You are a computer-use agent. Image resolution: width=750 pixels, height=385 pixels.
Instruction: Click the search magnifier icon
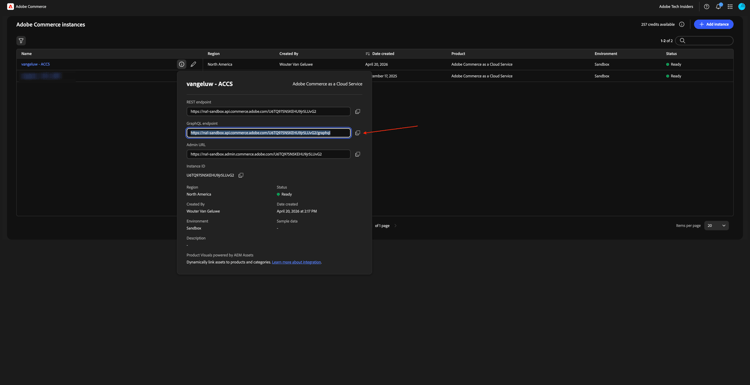(x=683, y=41)
